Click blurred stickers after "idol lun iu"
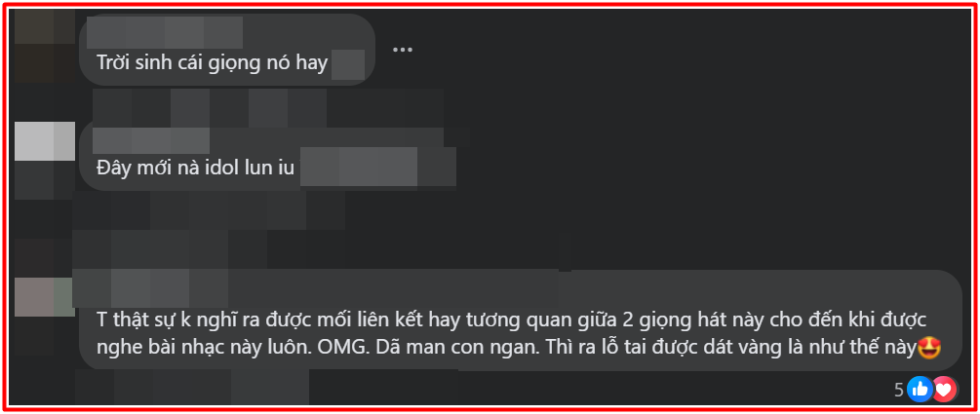This screenshot has width=980, height=414. click(x=377, y=167)
